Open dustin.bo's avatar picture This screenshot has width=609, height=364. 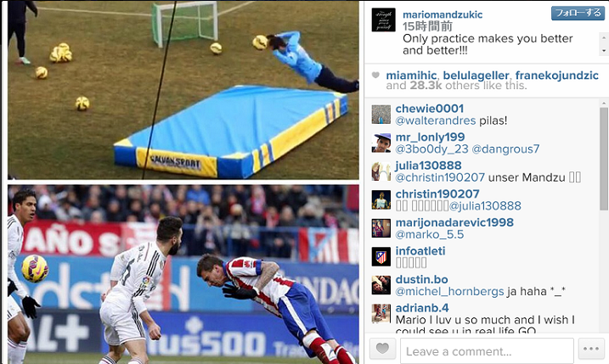(x=381, y=285)
